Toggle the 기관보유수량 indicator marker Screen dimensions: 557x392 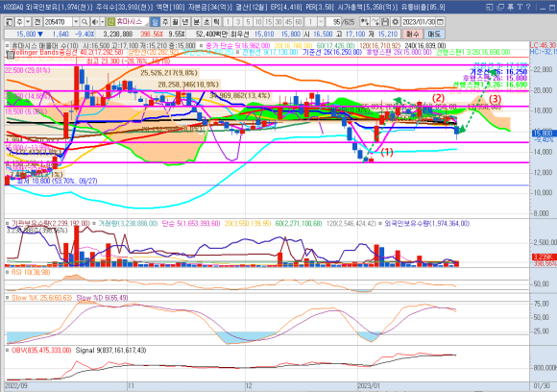click(8, 223)
